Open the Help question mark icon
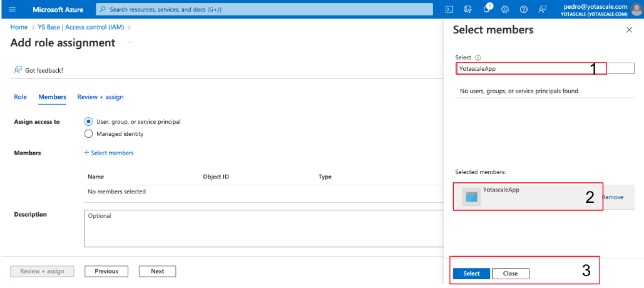Screen dimensions: 644x288 (524, 9)
